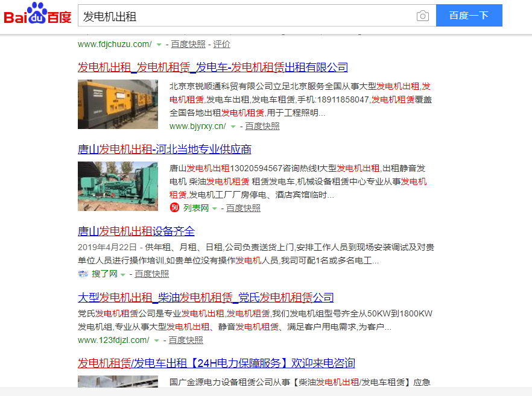
Task: Click the 百度一下 search button
Action: click(469, 16)
